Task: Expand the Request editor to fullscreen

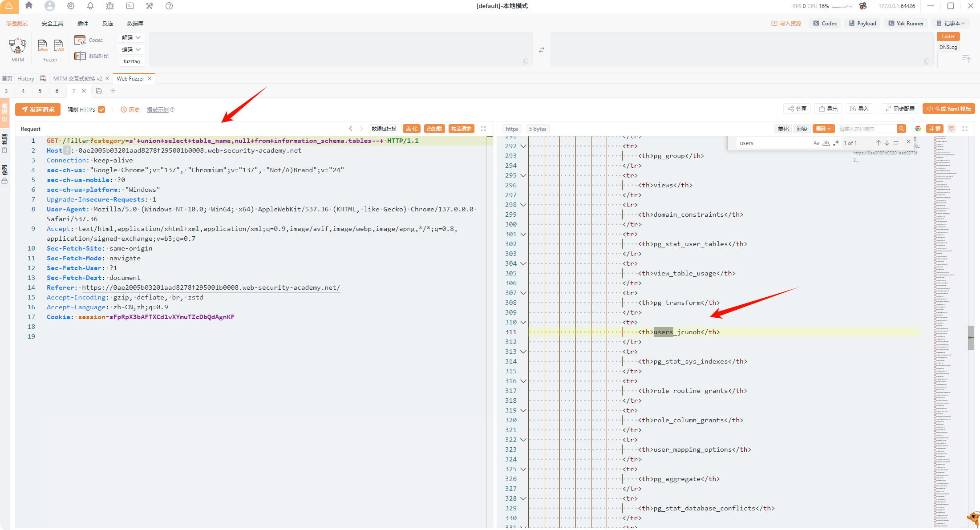Action: click(x=483, y=129)
